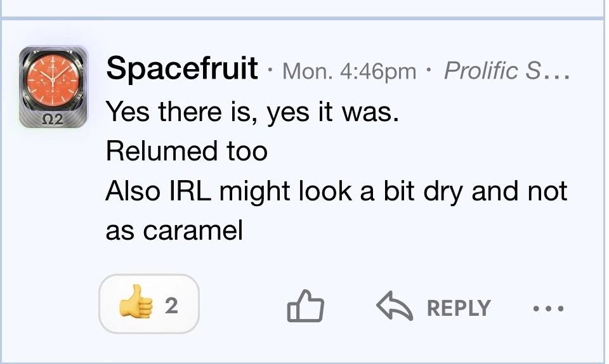Click the reaction count number 2

171,306
